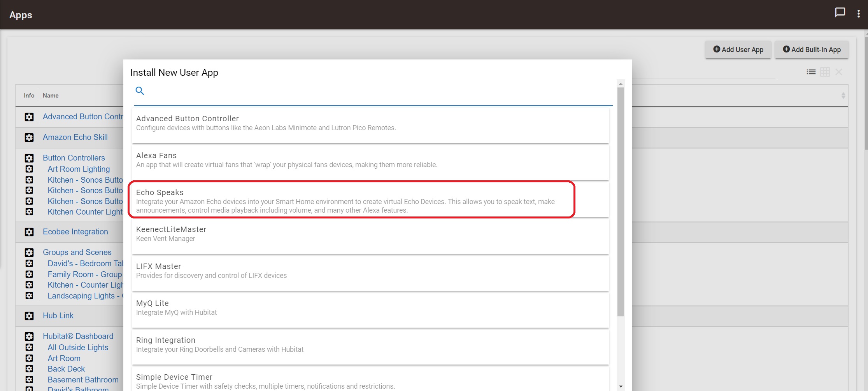Open info icon for Button Controllers
The image size is (868, 391).
pos(29,158)
